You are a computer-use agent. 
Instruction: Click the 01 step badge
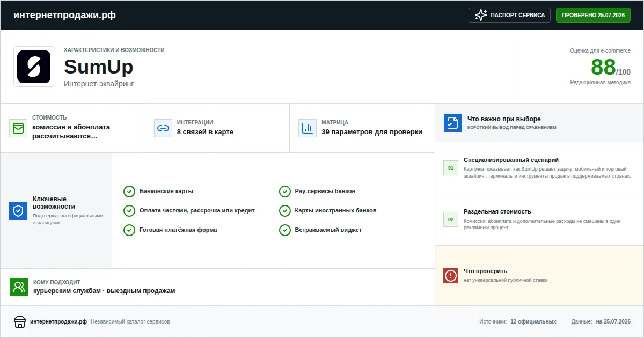coord(451,168)
